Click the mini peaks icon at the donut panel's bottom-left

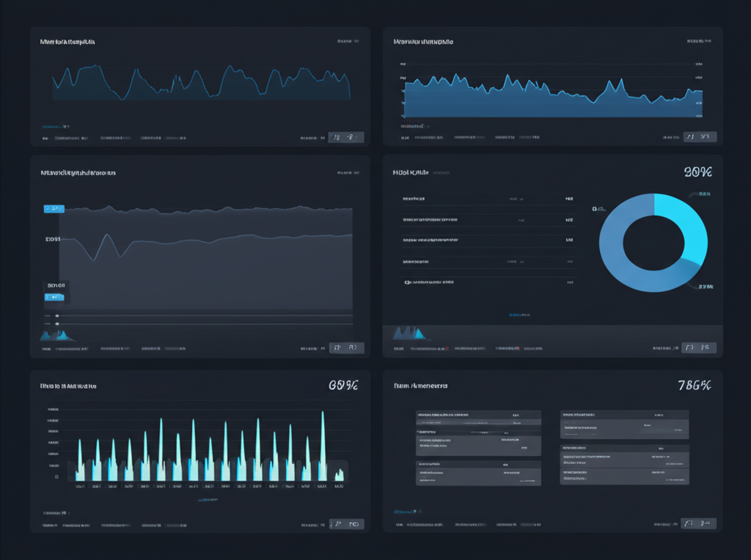coord(410,334)
